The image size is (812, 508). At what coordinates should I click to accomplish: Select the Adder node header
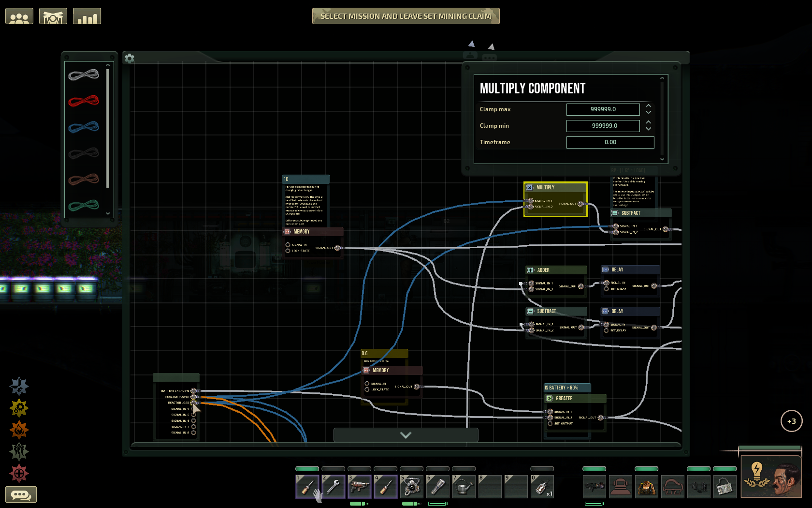[556, 270]
